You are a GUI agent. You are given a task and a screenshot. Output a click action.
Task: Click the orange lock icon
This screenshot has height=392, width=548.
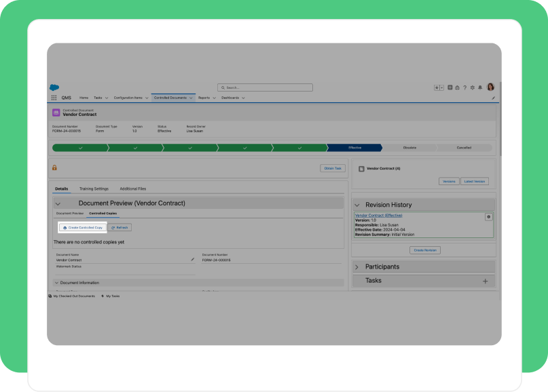pyautogui.click(x=54, y=168)
